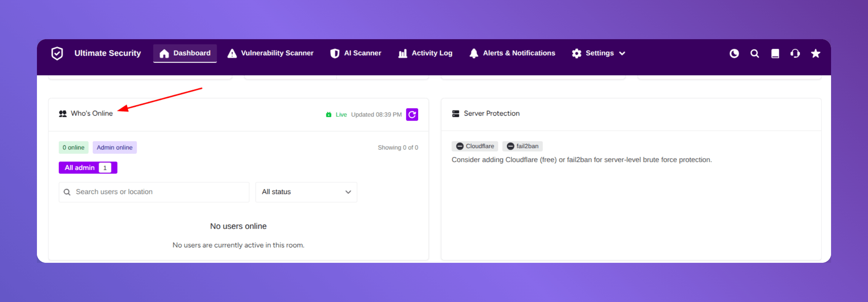Click the Search users or location field

point(154,192)
